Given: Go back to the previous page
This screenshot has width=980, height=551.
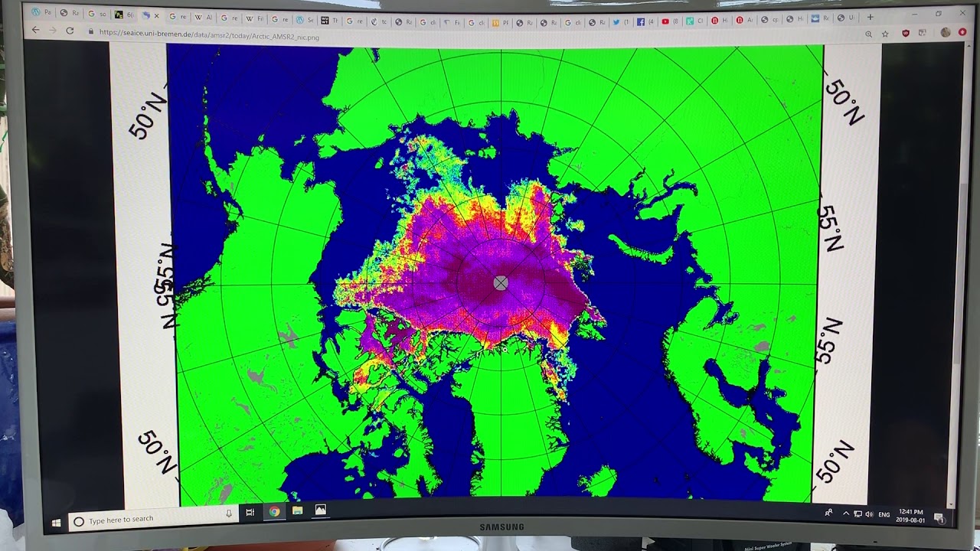Looking at the screenshot, I should [35, 30].
